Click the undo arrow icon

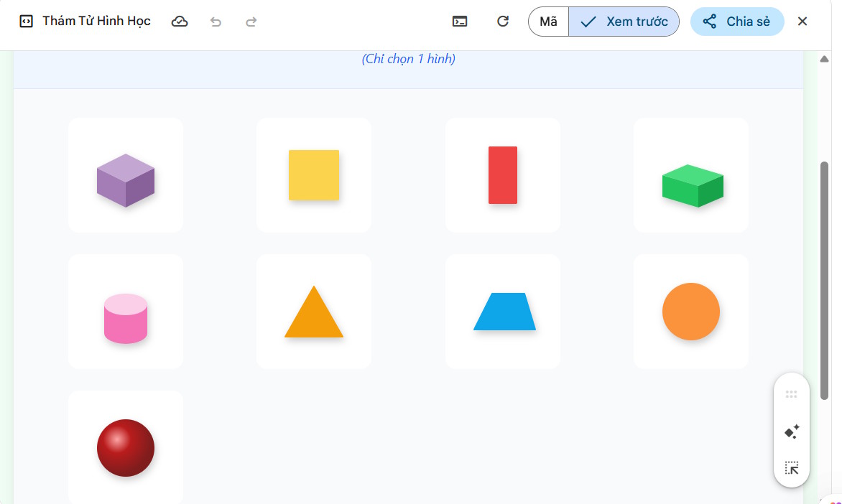216,22
